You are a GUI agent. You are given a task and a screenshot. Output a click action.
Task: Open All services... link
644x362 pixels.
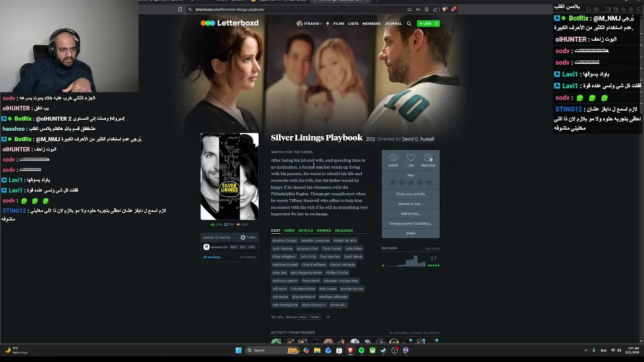pos(212,257)
